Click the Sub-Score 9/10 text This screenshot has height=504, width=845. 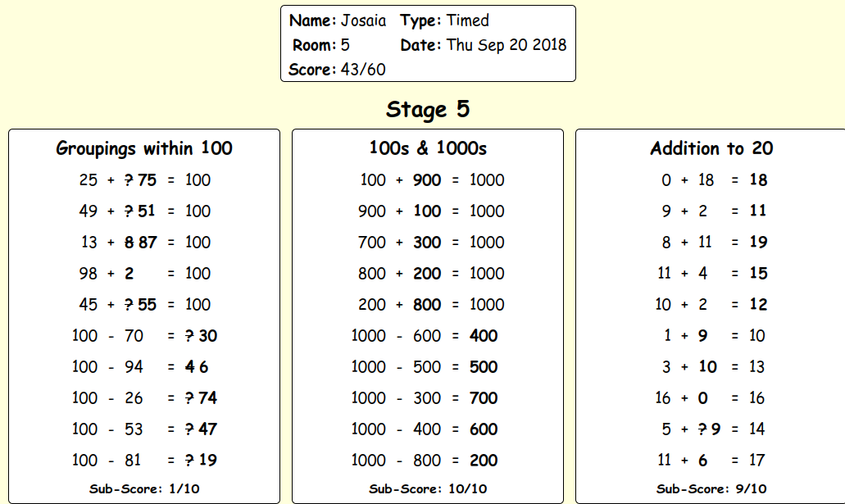click(x=711, y=489)
